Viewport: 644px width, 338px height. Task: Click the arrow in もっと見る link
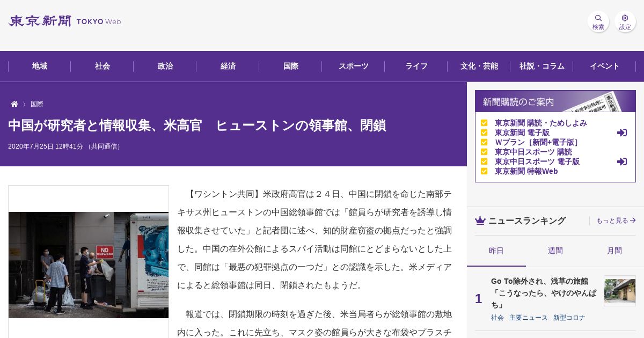click(633, 221)
